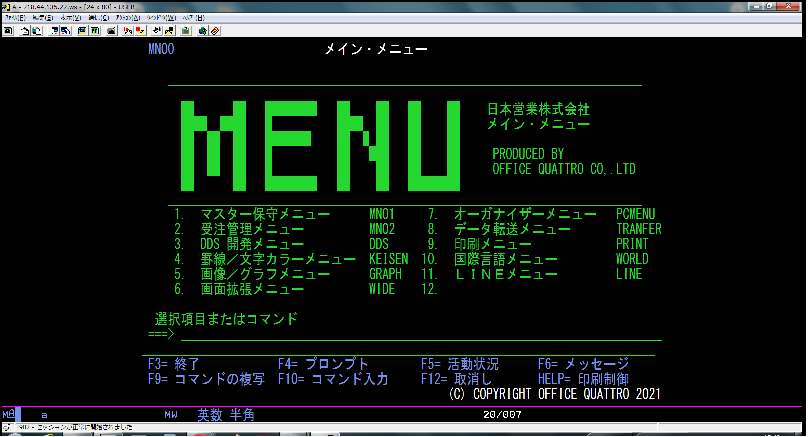This screenshot has height=437, width=808.
Task: Click the ===> command input line
Action: (400, 334)
